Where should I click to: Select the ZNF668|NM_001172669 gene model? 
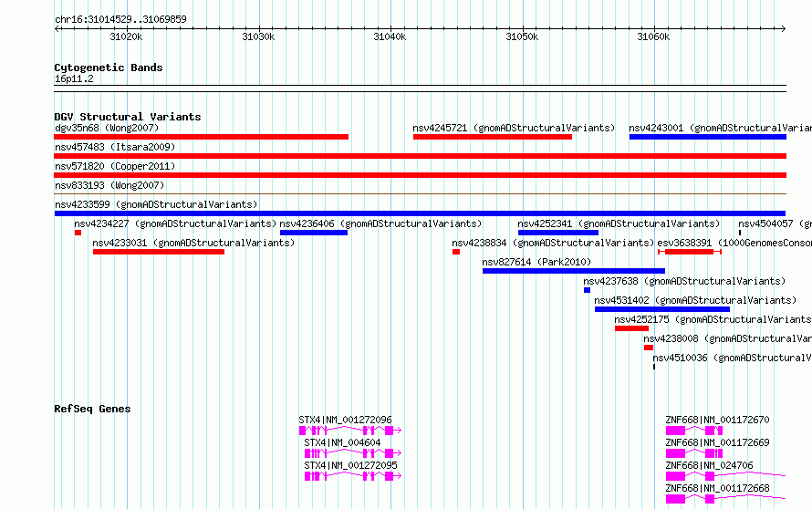pyautogui.click(x=694, y=453)
